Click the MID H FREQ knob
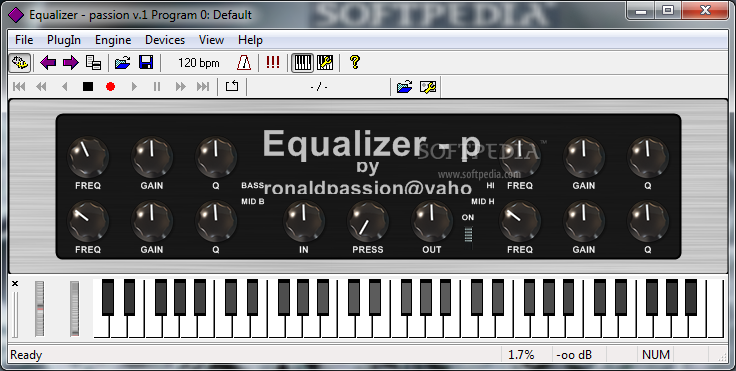Image resolution: width=736 pixels, height=371 pixels. click(520, 221)
